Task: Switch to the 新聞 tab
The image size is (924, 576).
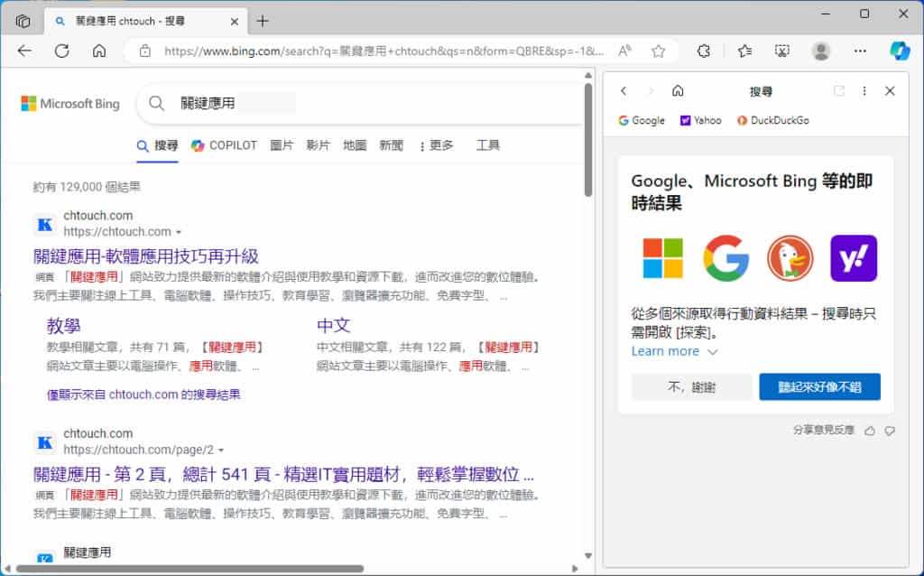Action: 392,145
